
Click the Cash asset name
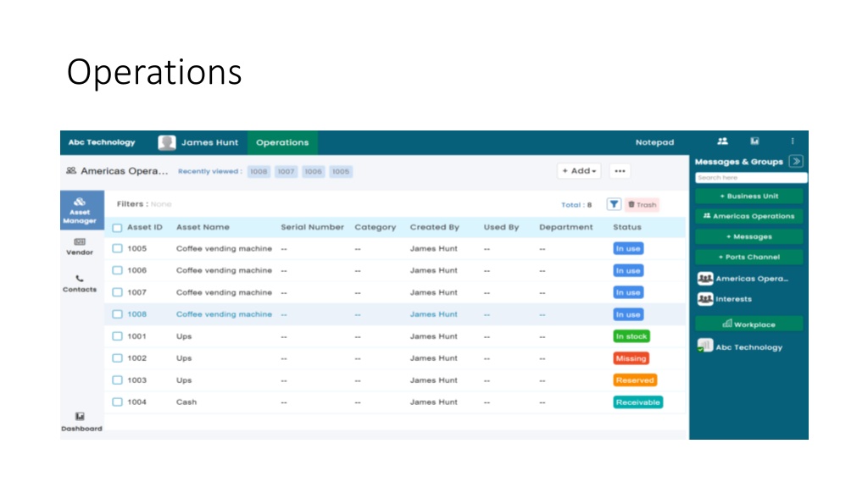(186, 402)
